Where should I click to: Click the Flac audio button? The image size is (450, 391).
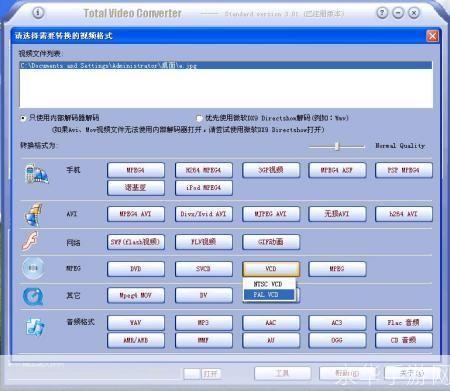(x=404, y=323)
